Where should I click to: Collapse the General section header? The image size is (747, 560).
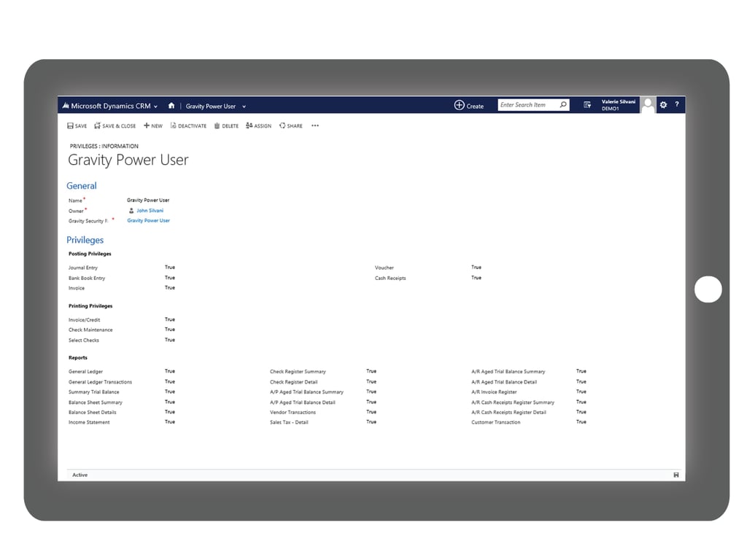[82, 186]
